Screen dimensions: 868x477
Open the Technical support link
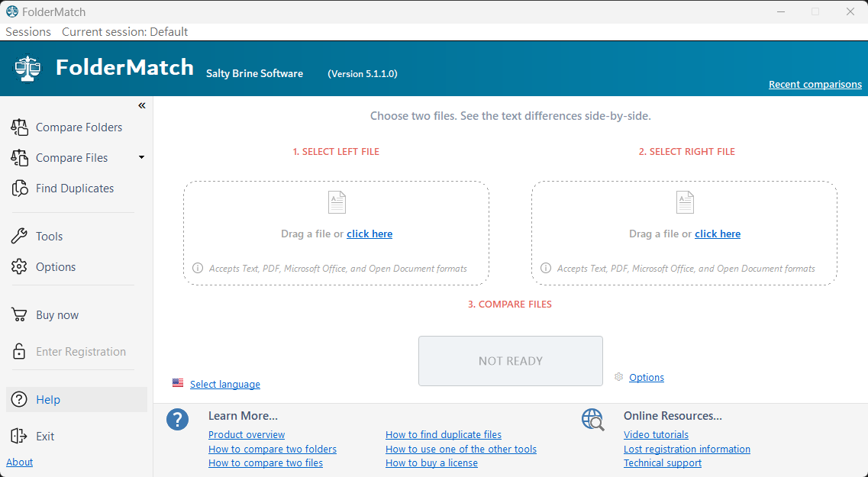coord(663,462)
